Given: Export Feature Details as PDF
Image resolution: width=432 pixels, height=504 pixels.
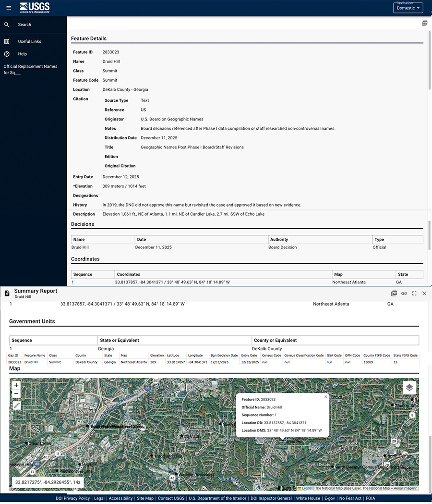Looking at the screenshot, I should [424, 23].
